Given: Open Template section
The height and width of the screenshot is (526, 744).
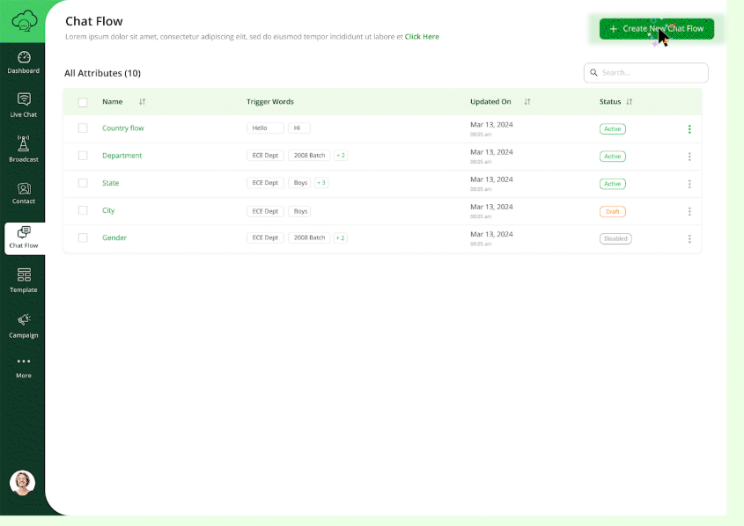Looking at the screenshot, I should [x=24, y=280].
